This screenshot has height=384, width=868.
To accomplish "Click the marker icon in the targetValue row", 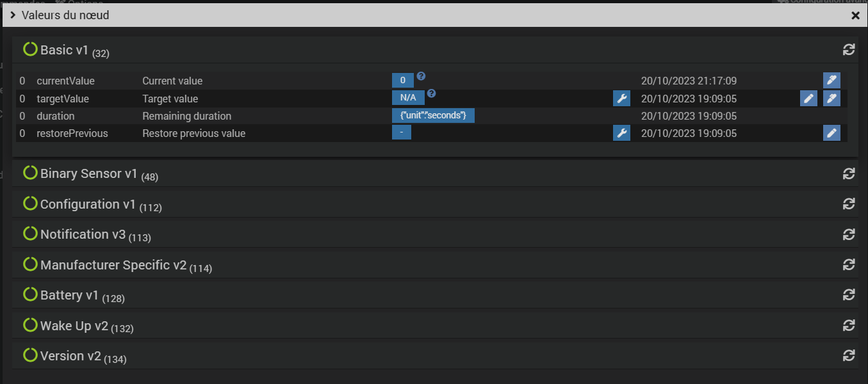I will pyautogui.click(x=831, y=99).
